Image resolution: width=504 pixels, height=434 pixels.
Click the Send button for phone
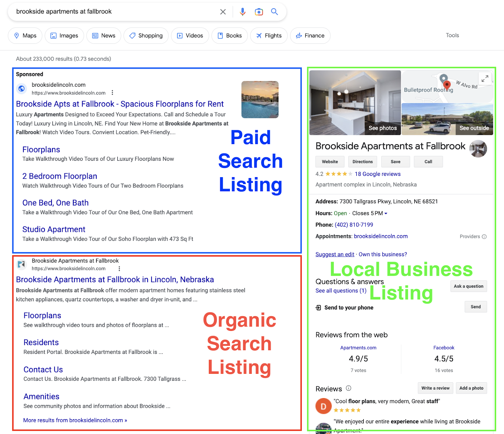click(476, 307)
